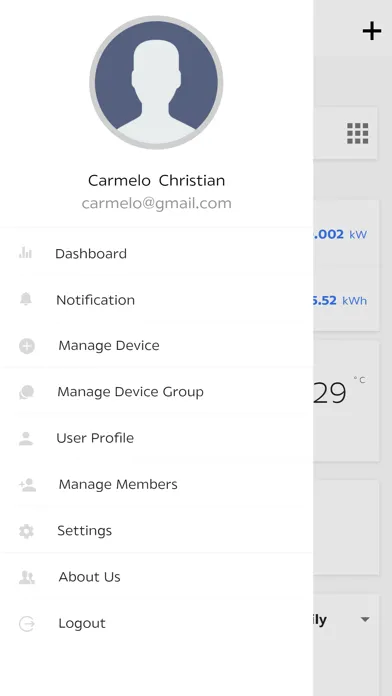
Task: Tap the 29 °C temperature card
Action: pyautogui.click(x=346, y=401)
